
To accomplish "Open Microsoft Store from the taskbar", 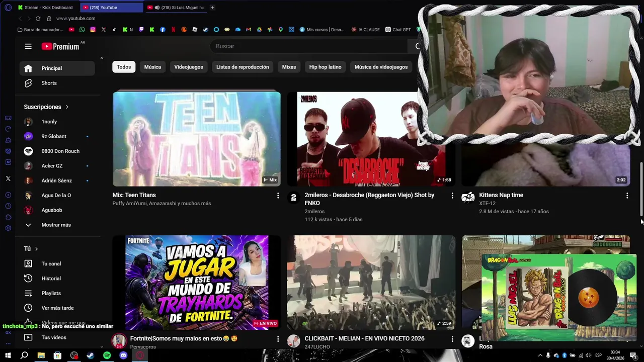I will point(57,355).
